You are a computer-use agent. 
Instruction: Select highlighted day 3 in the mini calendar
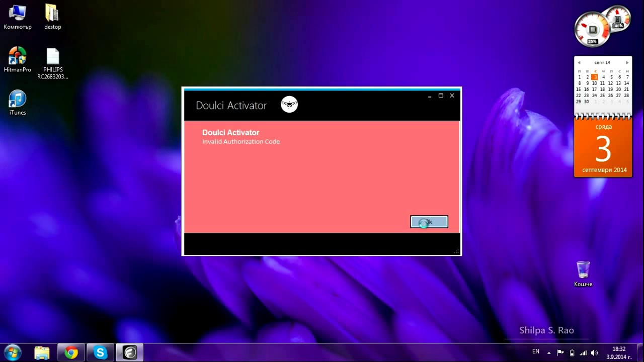(595, 77)
